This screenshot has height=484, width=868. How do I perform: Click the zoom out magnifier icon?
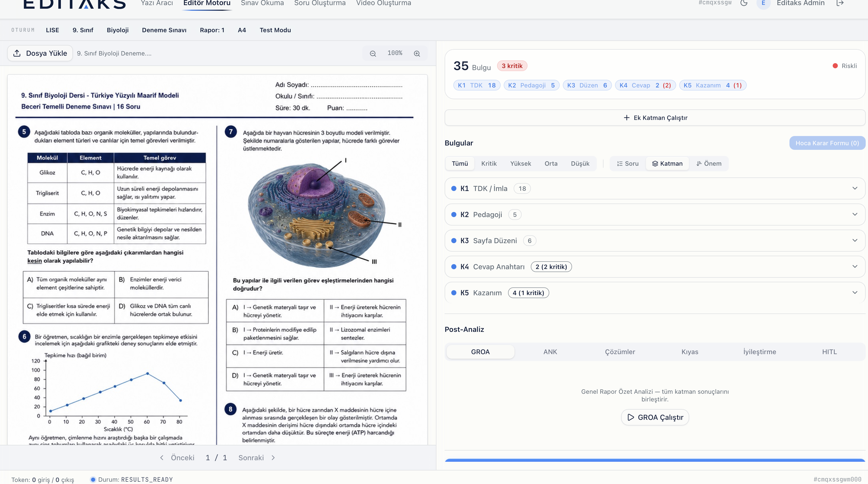click(373, 53)
